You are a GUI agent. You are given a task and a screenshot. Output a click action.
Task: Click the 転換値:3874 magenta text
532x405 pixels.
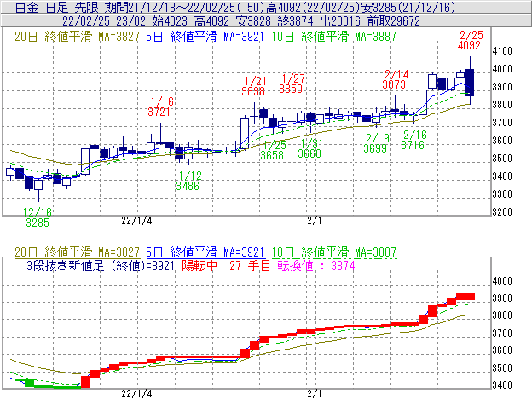316,265
